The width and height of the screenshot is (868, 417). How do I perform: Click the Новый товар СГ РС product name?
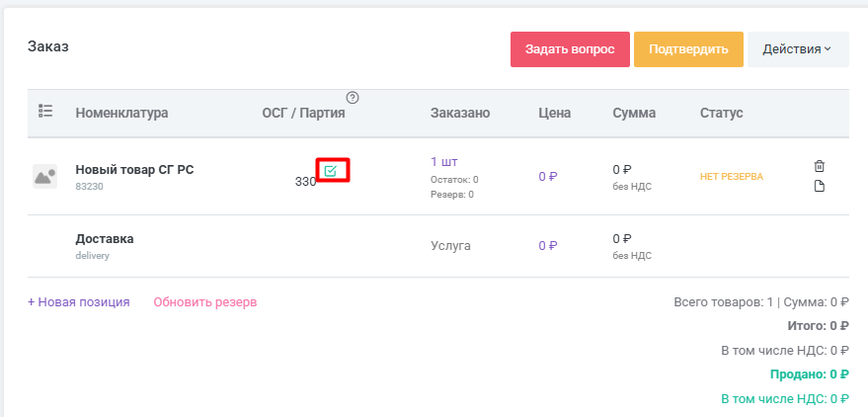134,169
